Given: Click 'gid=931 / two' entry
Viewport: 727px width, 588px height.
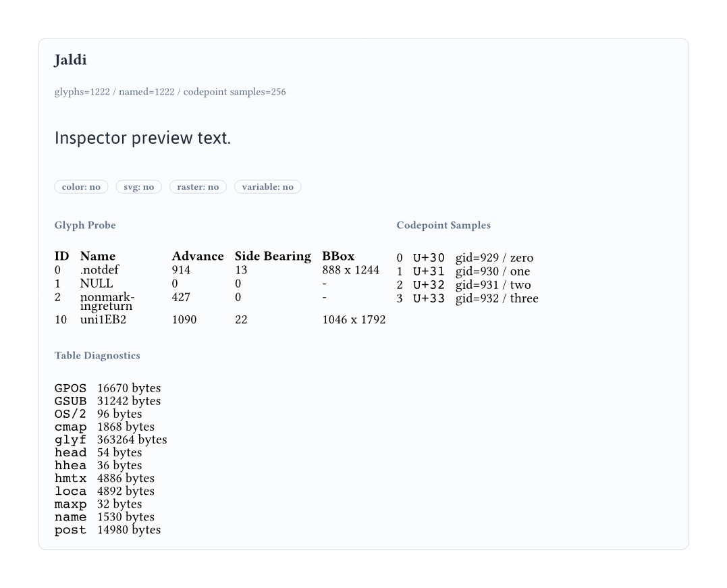Looking at the screenshot, I should pos(493,285).
